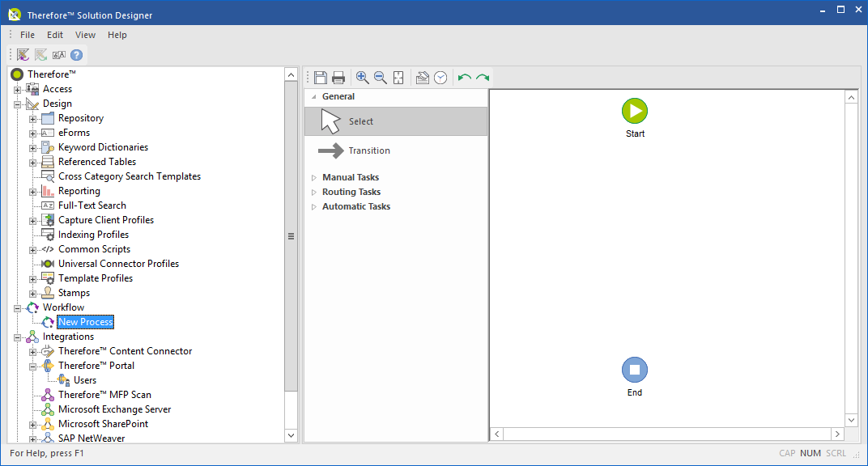
Task: Expand the Routing Tasks section
Action: pos(351,192)
